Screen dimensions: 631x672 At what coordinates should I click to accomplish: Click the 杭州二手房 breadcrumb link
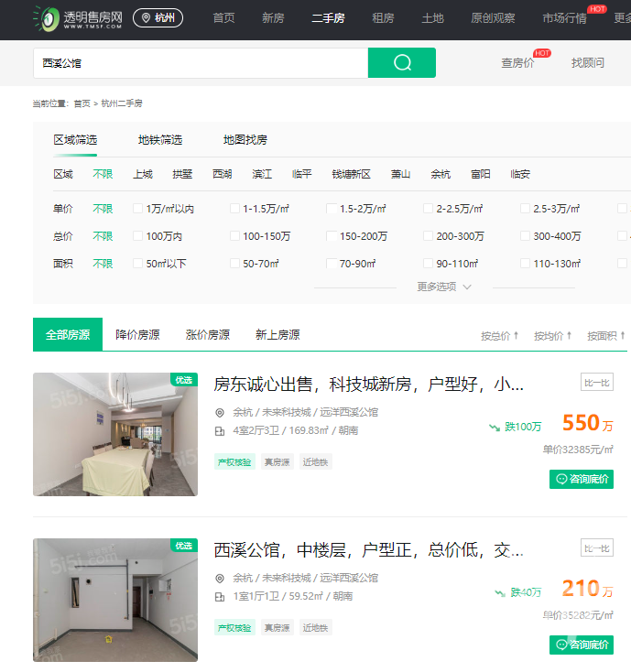tap(122, 103)
